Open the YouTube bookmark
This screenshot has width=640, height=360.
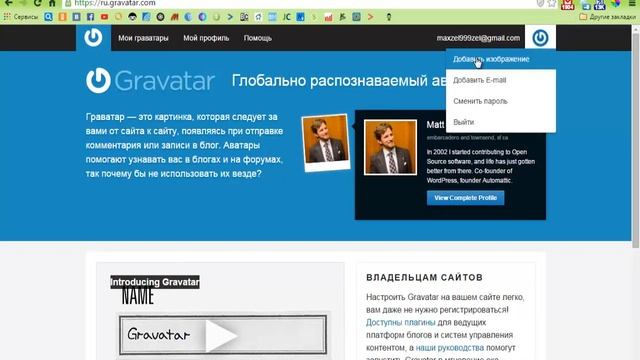[x=104, y=17]
